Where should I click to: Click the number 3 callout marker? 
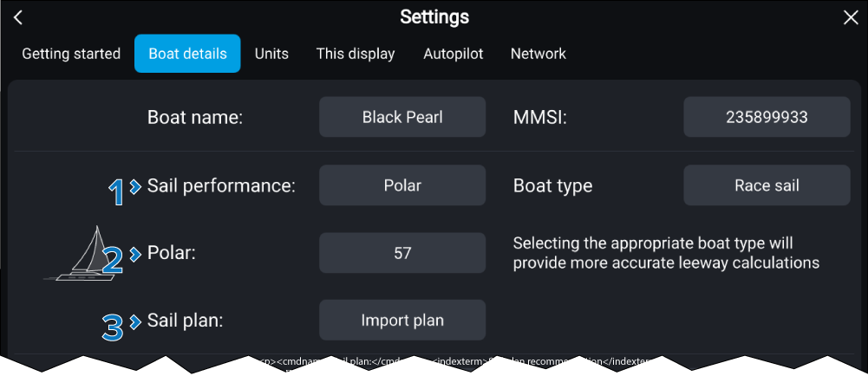click(x=113, y=326)
